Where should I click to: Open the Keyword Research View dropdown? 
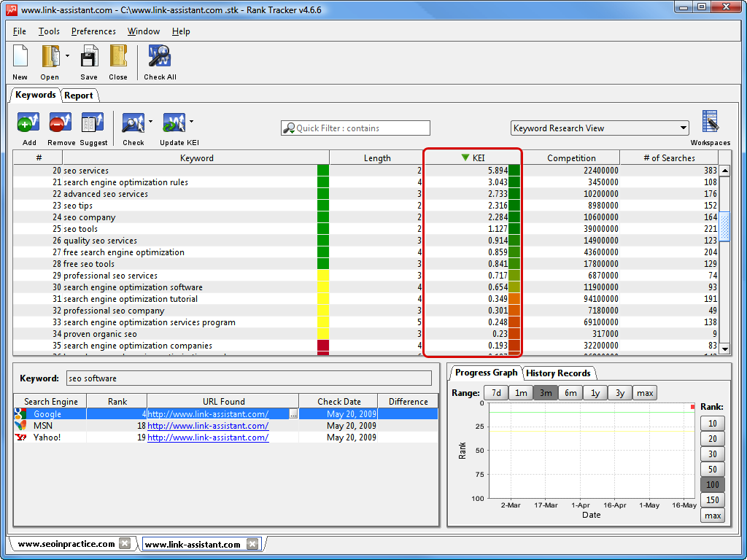(600, 128)
